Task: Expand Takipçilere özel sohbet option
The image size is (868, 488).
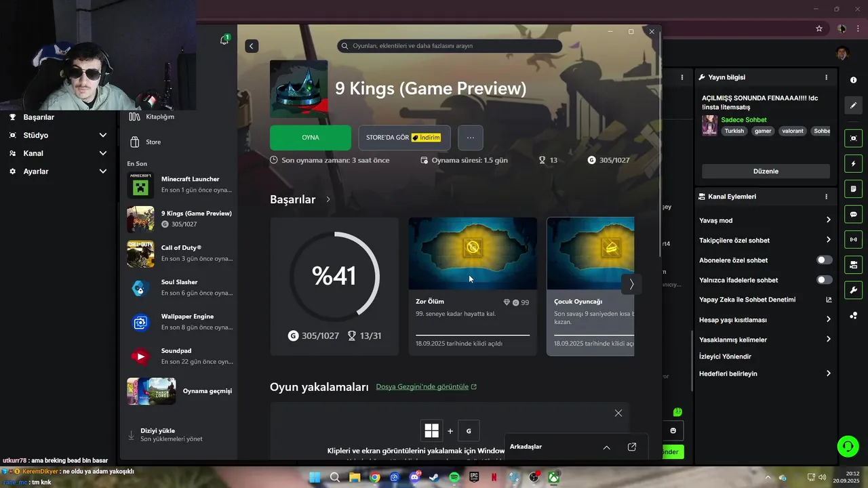Action: pyautogui.click(x=766, y=240)
